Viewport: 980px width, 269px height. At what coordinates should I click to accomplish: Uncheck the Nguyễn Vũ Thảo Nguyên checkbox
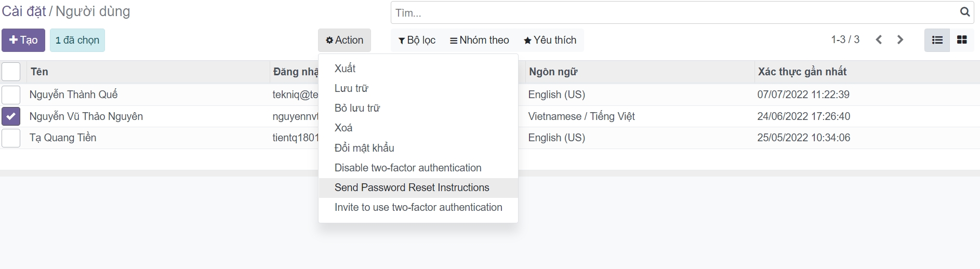[11, 116]
